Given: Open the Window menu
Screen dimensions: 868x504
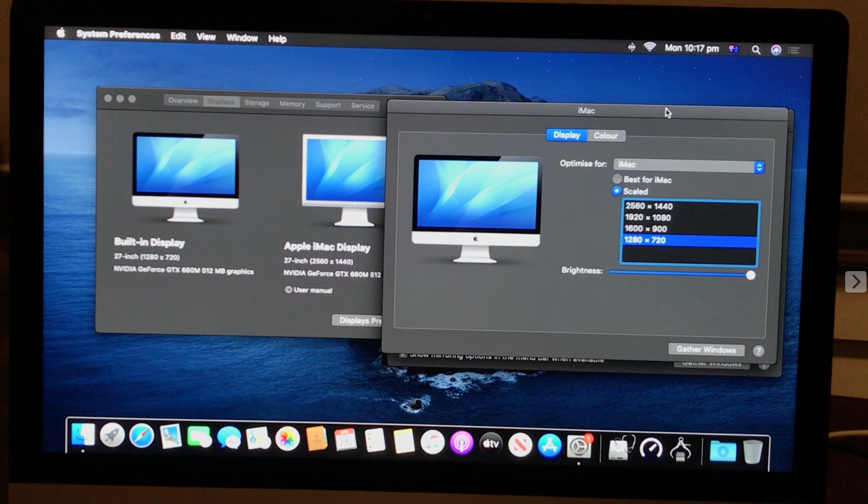Looking at the screenshot, I should click(242, 38).
